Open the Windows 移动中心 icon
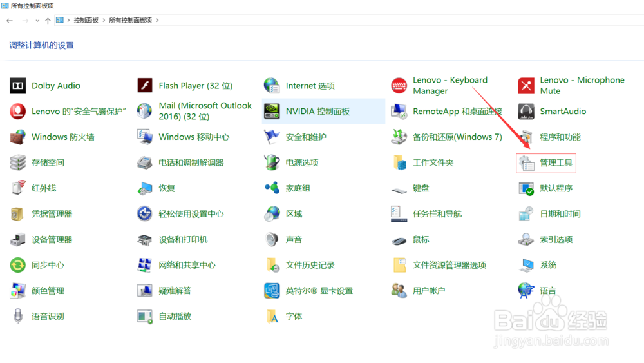 click(144, 137)
